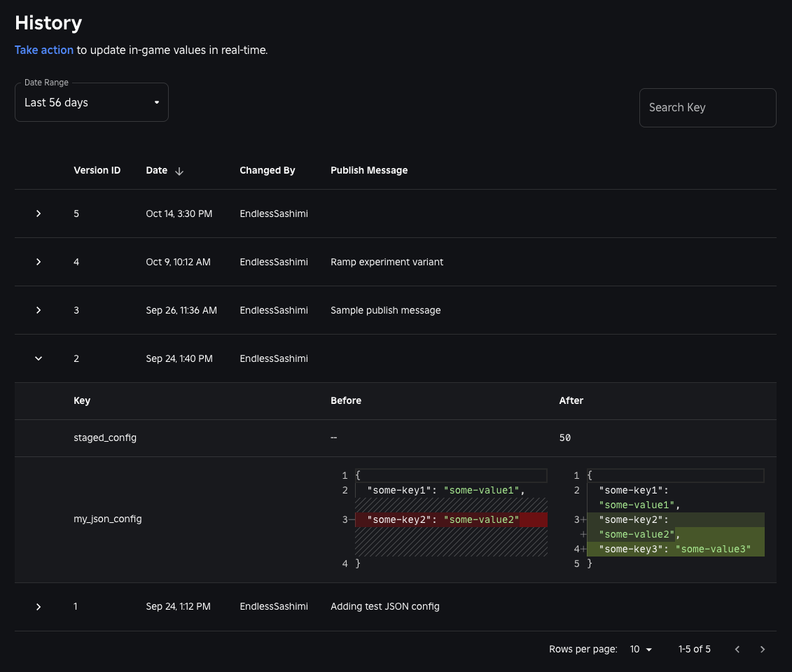
Task: Expand version 4 row chevron
Action: [x=39, y=262]
